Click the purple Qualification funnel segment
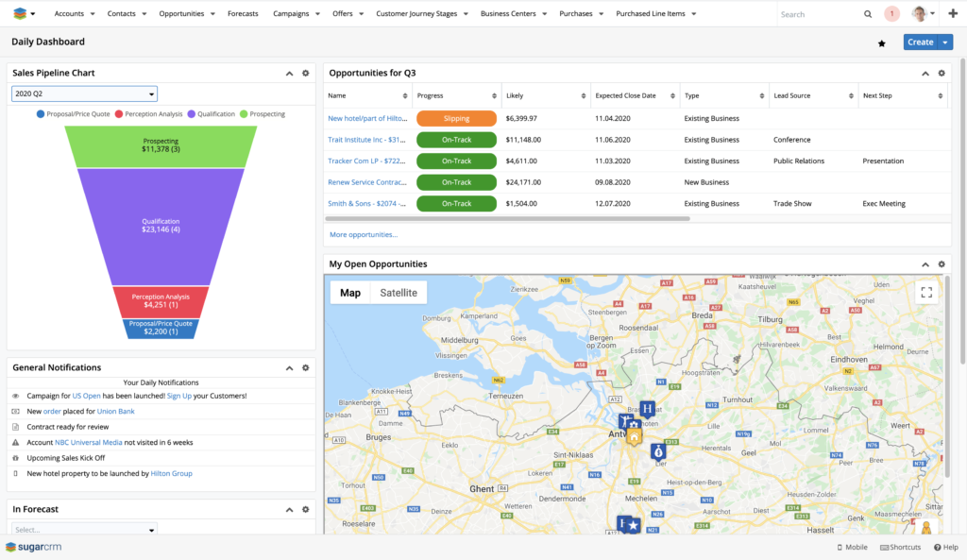 (x=161, y=227)
